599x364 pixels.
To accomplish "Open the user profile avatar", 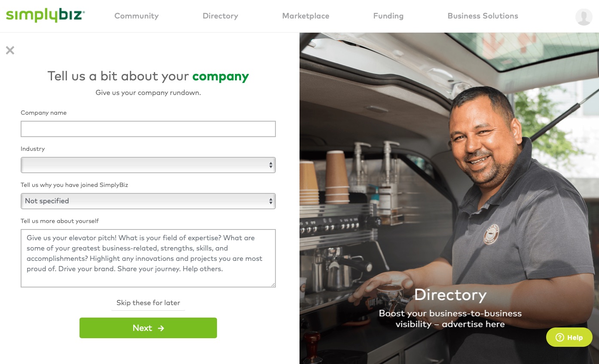I will (x=584, y=17).
